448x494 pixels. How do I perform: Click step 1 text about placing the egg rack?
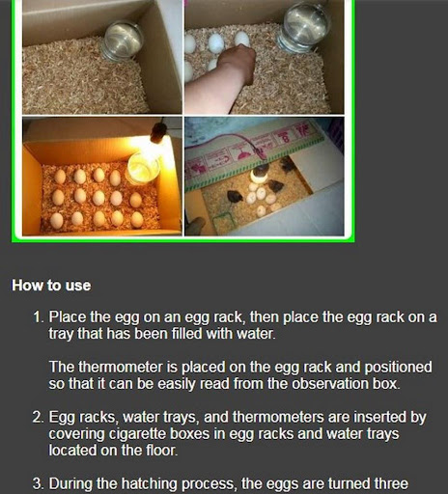(242, 325)
